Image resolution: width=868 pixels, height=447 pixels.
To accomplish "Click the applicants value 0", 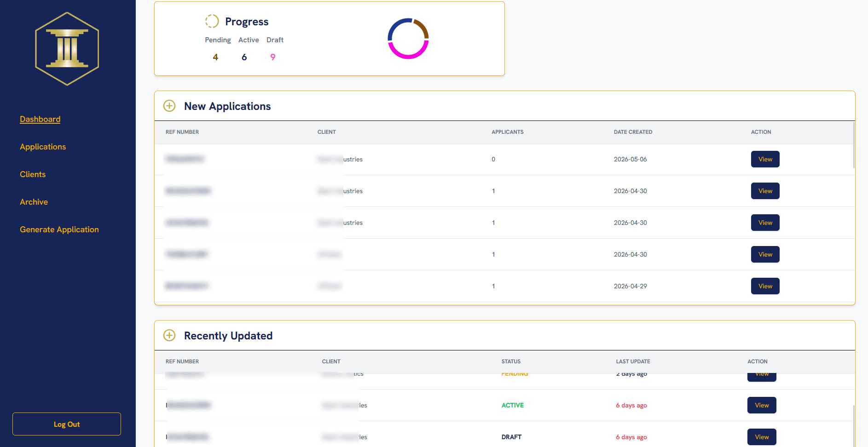I will (x=493, y=159).
